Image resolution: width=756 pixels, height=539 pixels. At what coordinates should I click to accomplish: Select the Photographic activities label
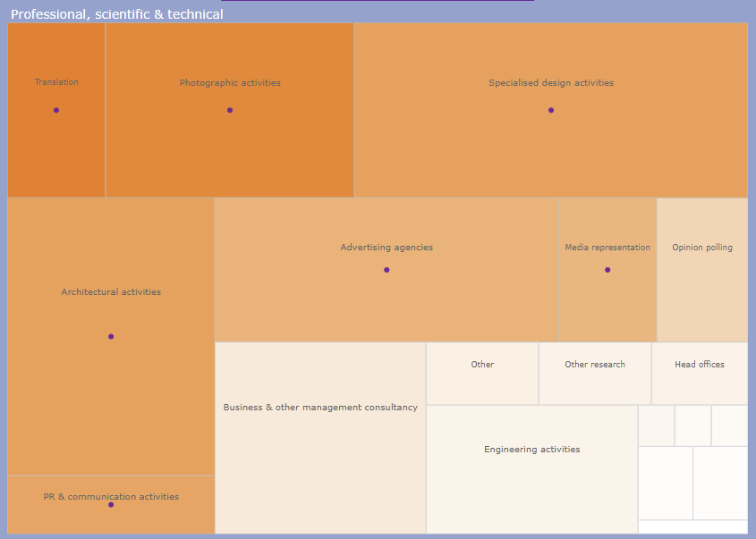click(230, 83)
